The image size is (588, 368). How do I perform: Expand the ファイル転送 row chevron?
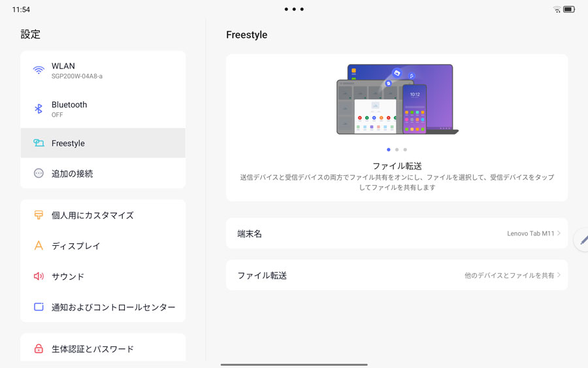coord(559,275)
